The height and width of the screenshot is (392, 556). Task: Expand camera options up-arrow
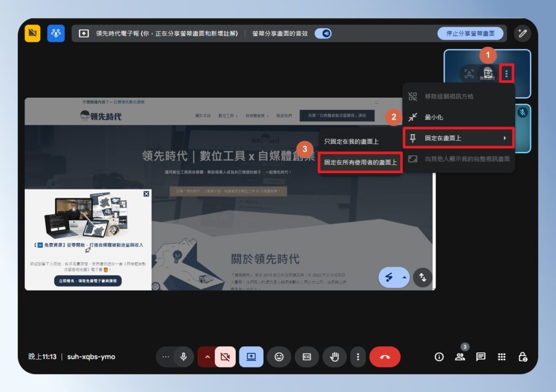(207, 357)
